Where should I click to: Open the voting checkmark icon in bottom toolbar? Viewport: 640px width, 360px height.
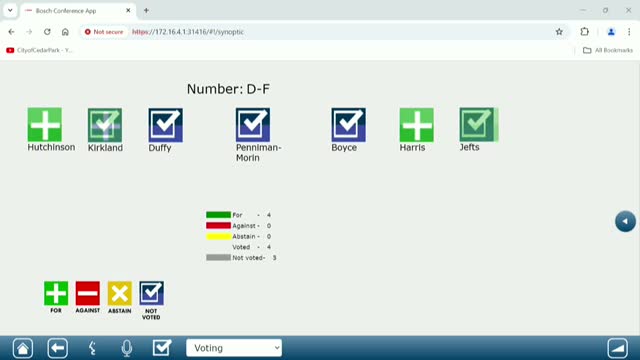tap(162, 348)
